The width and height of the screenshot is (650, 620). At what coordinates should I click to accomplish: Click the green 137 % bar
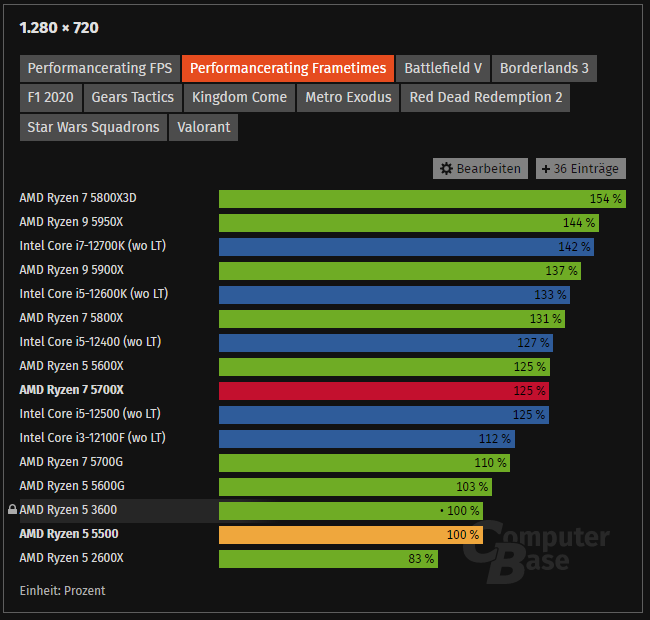(400, 271)
